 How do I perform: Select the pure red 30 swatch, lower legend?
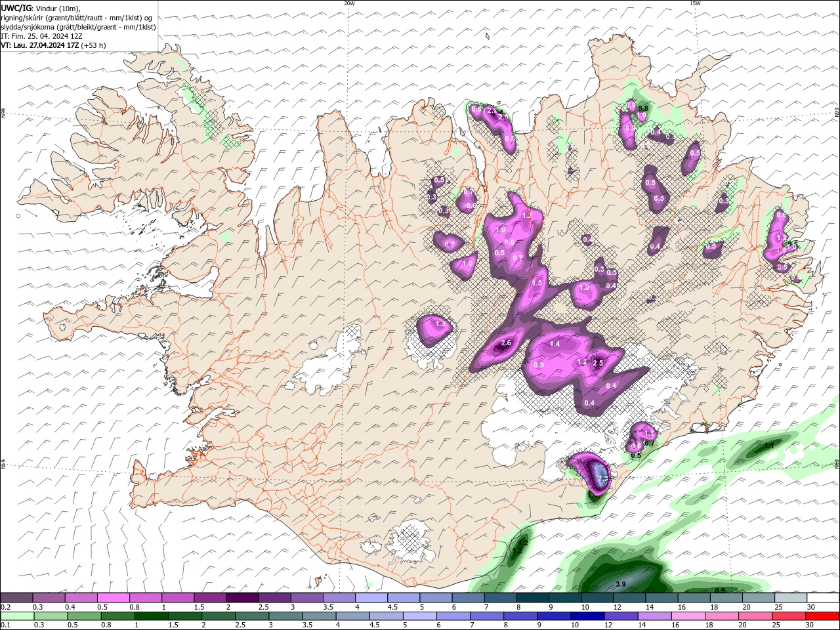[x=822, y=616]
